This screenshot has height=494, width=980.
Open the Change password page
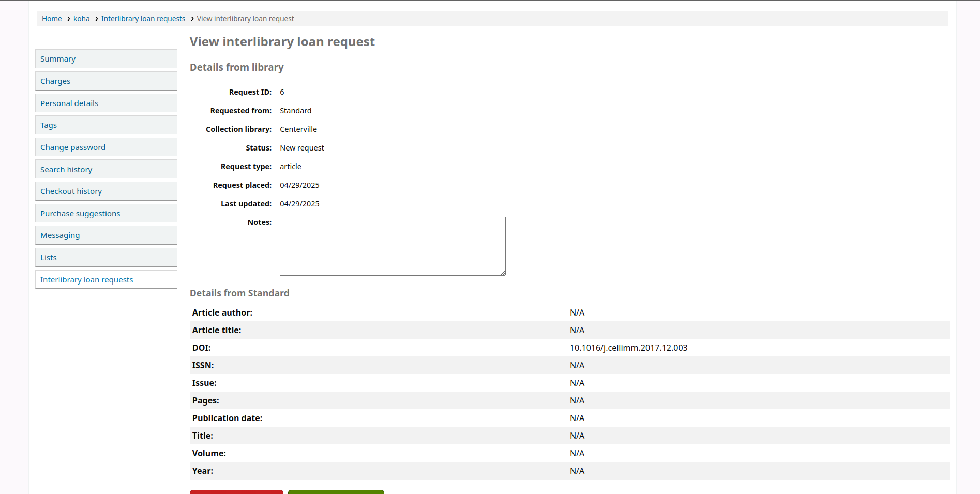coord(73,147)
